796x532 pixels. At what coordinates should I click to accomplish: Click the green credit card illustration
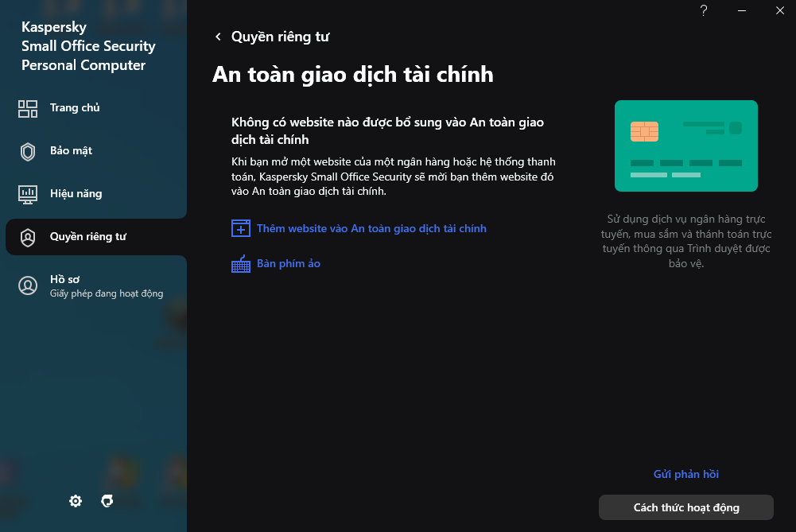[685, 146]
